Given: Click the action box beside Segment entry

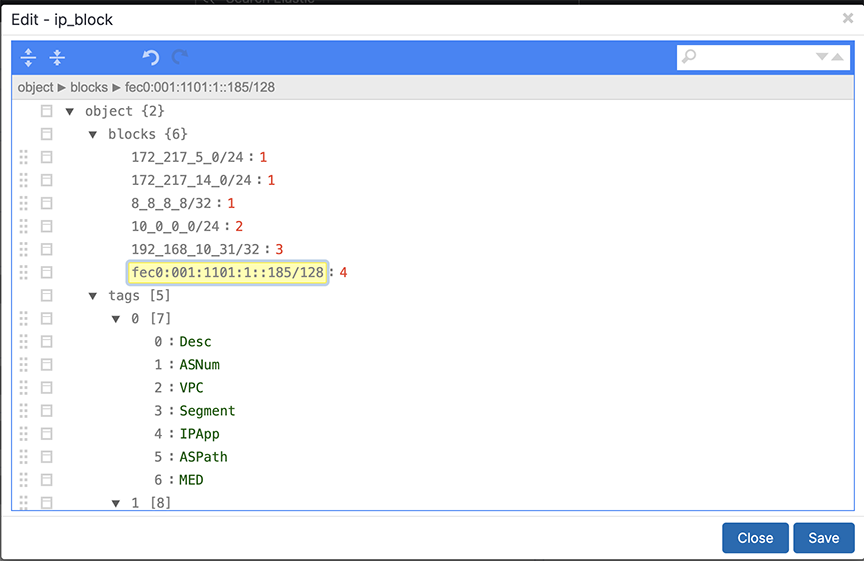Looking at the screenshot, I should [x=46, y=411].
